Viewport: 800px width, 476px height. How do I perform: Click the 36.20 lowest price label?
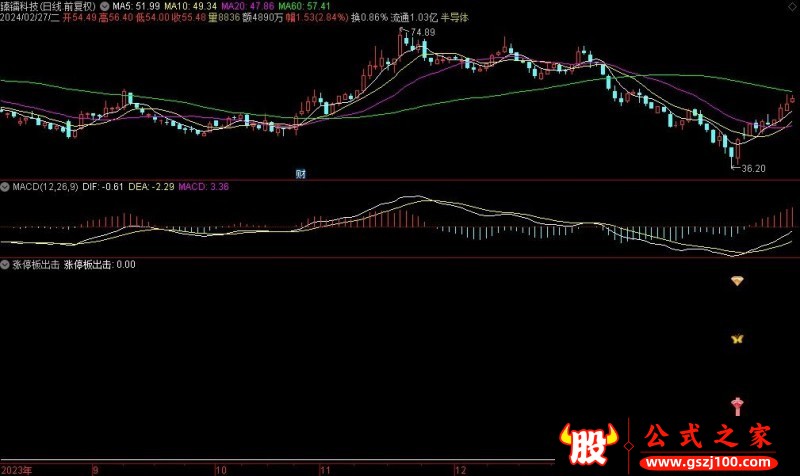click(754, 168)
